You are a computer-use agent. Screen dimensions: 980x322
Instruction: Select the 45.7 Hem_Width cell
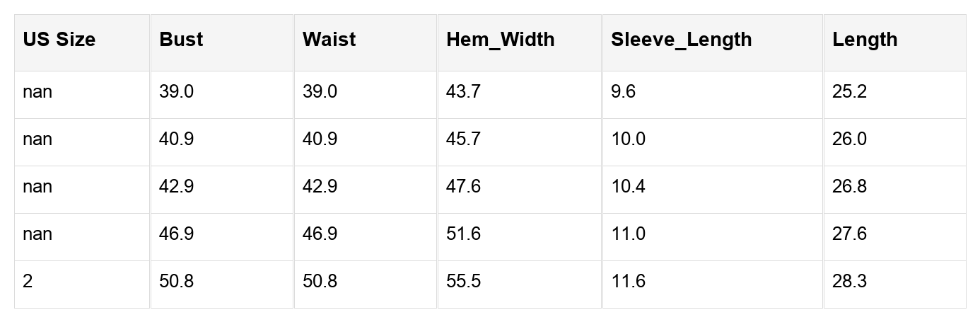click(x=463, y=139)
